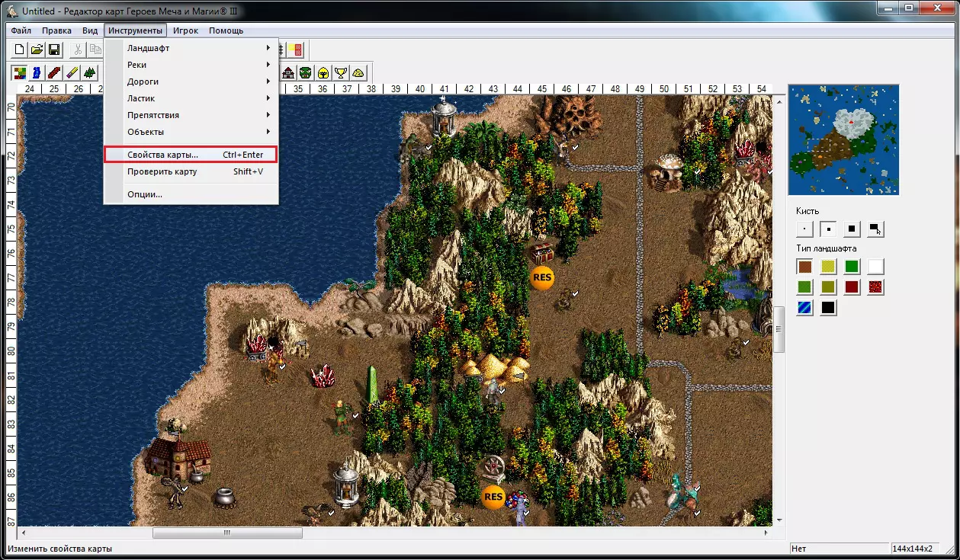Click the map size text 144x144x2
This screenshot has height=560, width=960.
913,549
